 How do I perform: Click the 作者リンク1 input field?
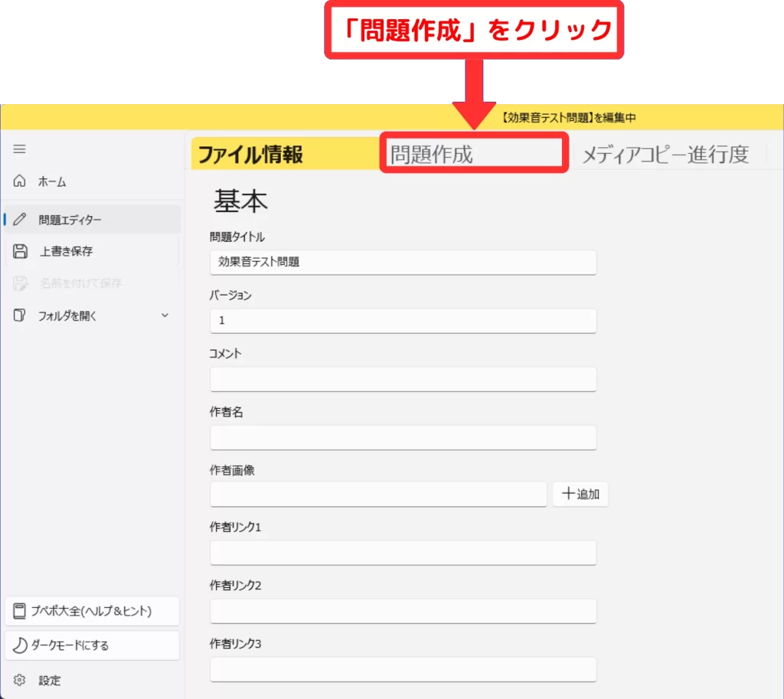click(403, 553)
